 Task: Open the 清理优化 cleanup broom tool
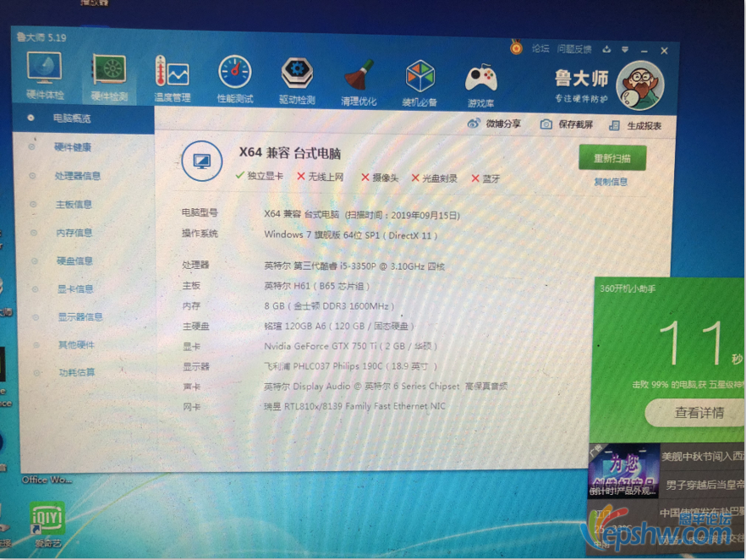(359, 82)
